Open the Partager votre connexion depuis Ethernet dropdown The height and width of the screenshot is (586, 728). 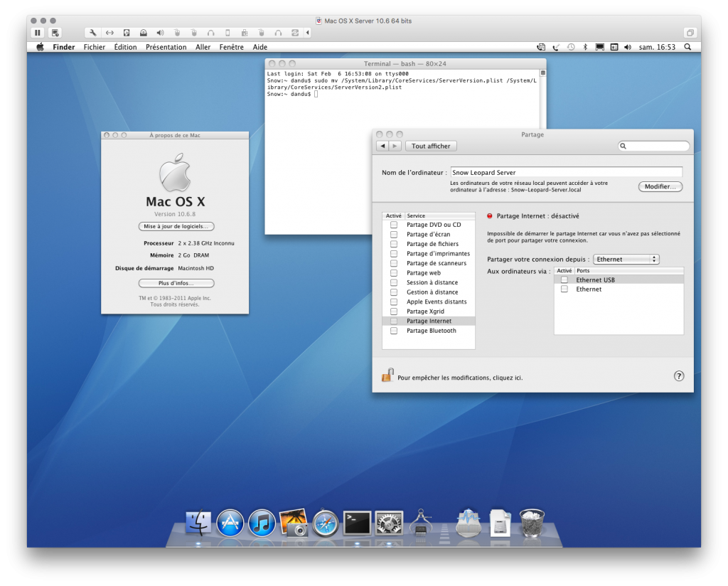pyautogui.click(x=626, y=259)
